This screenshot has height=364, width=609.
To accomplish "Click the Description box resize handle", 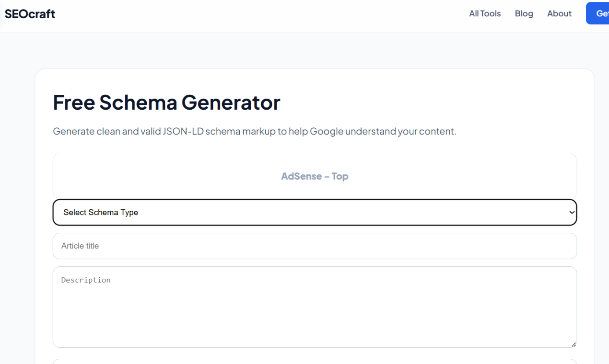I will 574,344.
